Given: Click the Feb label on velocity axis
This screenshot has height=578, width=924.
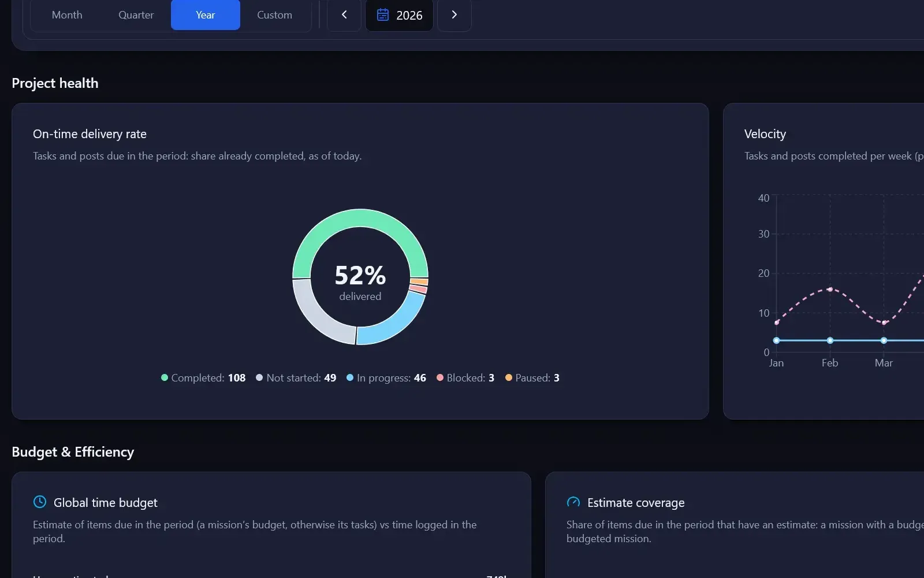Looking at the screenshot, I should click(x=830, y=363).
